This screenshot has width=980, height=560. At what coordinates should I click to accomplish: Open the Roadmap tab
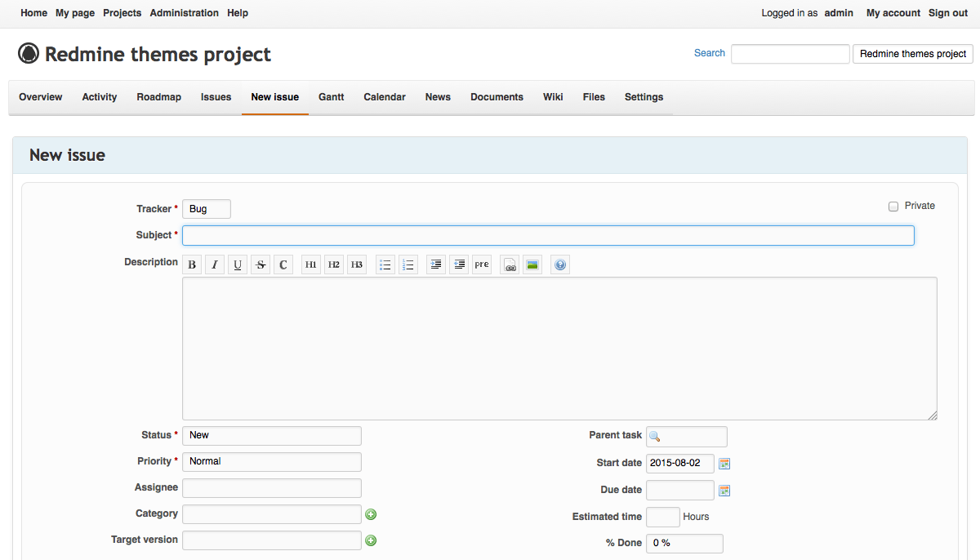(x=159, y=97)
